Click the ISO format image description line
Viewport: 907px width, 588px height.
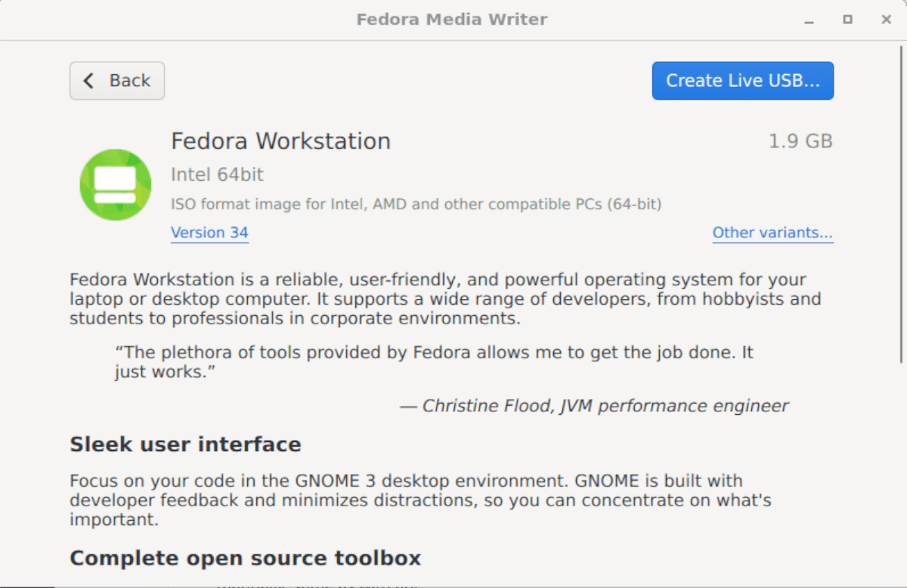pyautogui.click(x=416, y=203)
